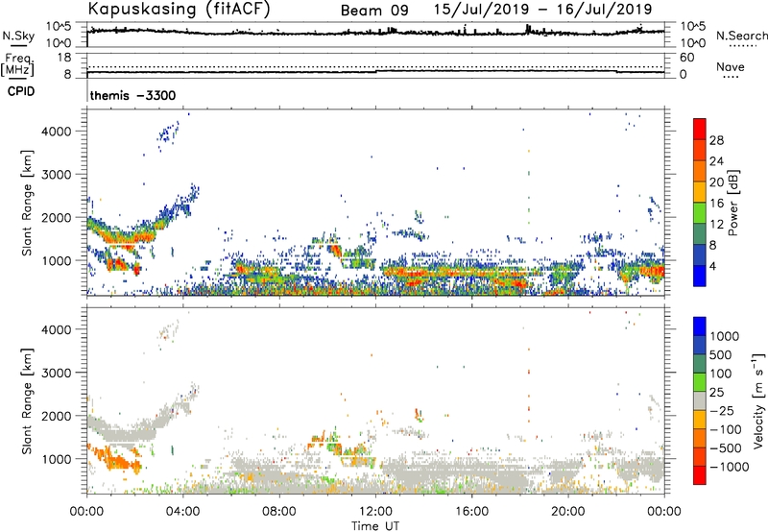Click the '-25' velocity colorbar label

pos(722,411)
